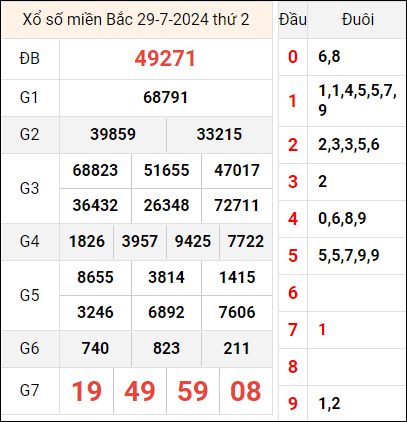Click G6 number 740

point(95,348)
